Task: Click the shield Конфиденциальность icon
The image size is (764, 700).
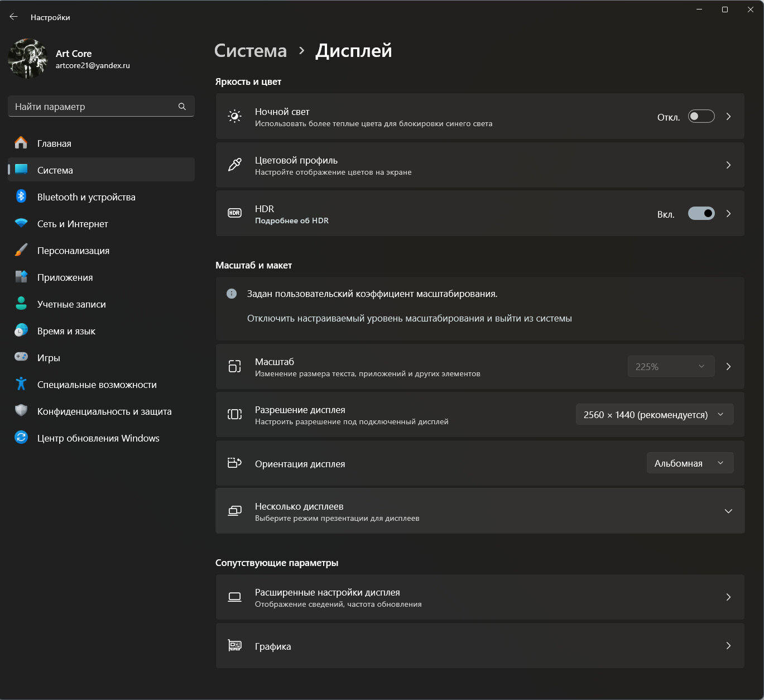Action: point(21,410)
